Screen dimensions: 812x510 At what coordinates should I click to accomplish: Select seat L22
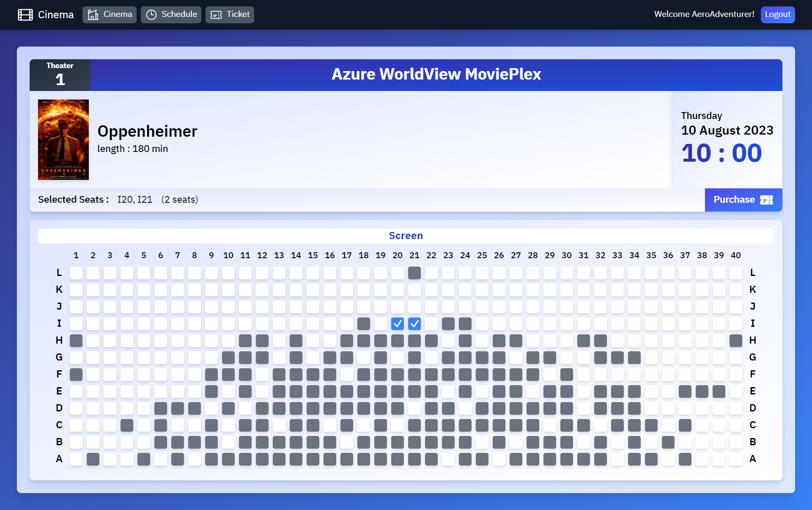point(431,273)
